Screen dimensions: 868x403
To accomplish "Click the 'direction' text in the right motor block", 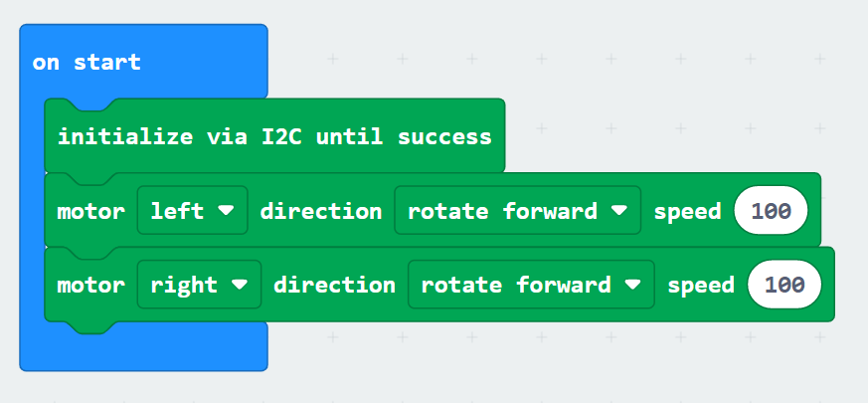I will tap(334, 285).
